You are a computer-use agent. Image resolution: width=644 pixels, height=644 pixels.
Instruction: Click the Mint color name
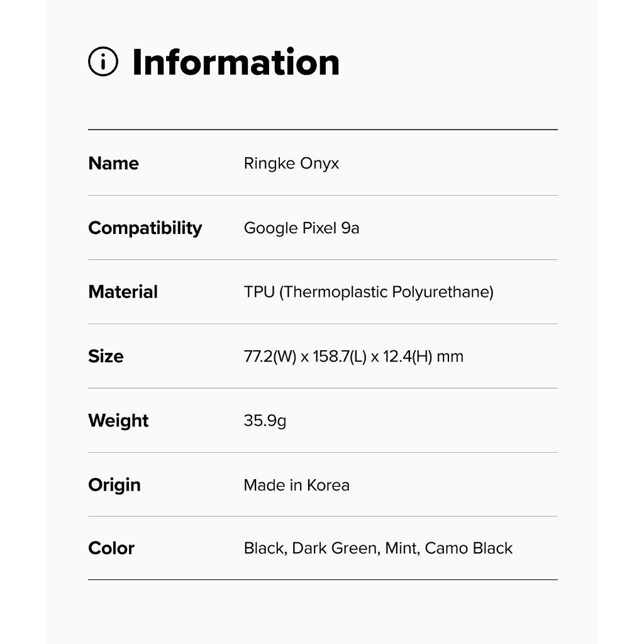401,548
